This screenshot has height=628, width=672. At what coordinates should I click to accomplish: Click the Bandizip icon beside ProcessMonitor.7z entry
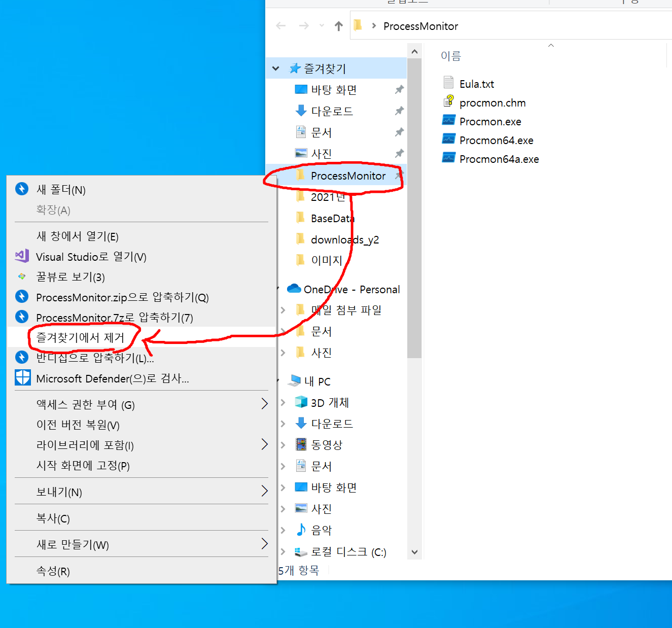22,317
